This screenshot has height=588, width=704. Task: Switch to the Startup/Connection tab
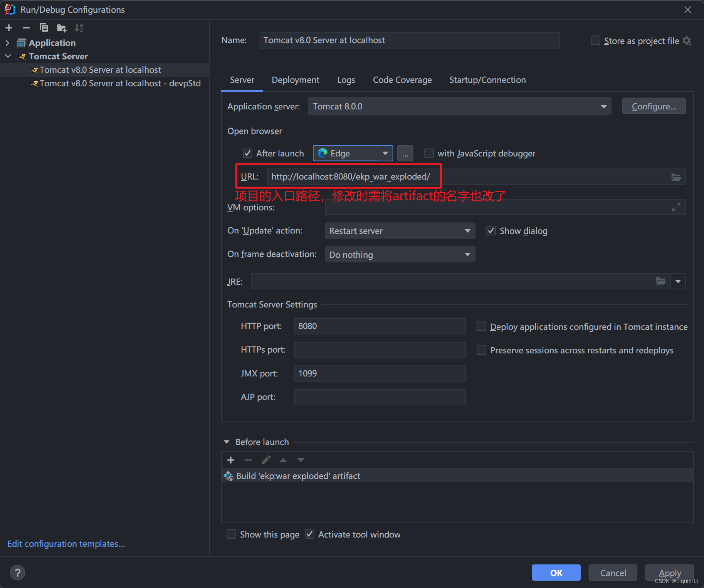(x=487, y=80)
